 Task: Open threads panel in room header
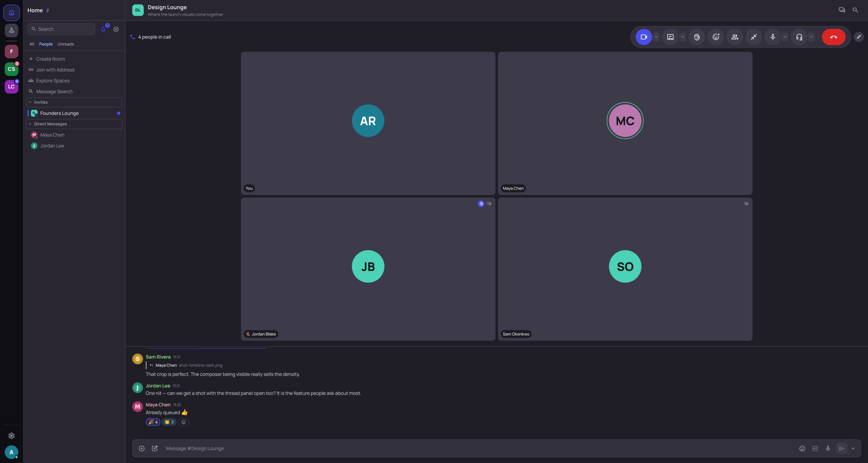(x=842, y=10)
